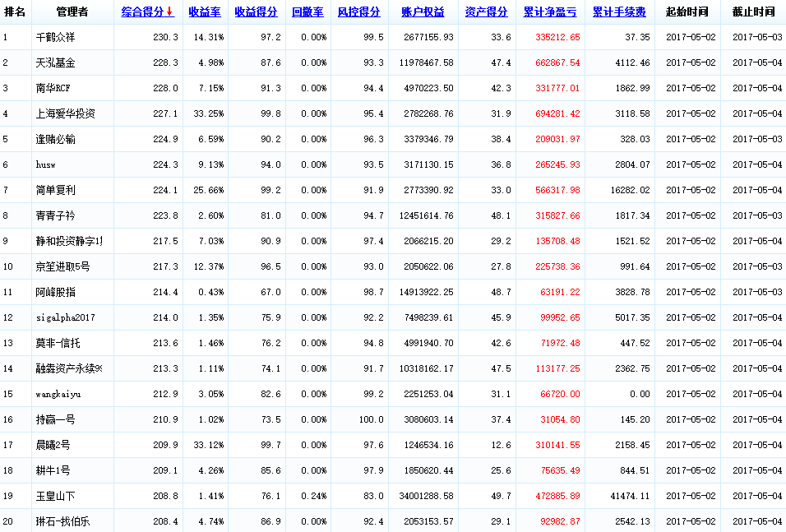Select manager 青青子衿
The height and width of the screenshot is (532, 786).
point(55,215)
